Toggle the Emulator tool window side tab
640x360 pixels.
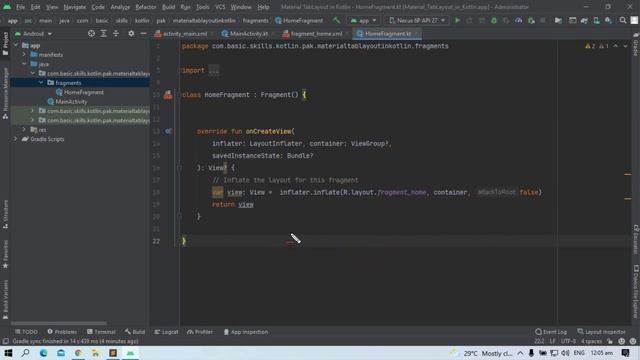(636, 239)
